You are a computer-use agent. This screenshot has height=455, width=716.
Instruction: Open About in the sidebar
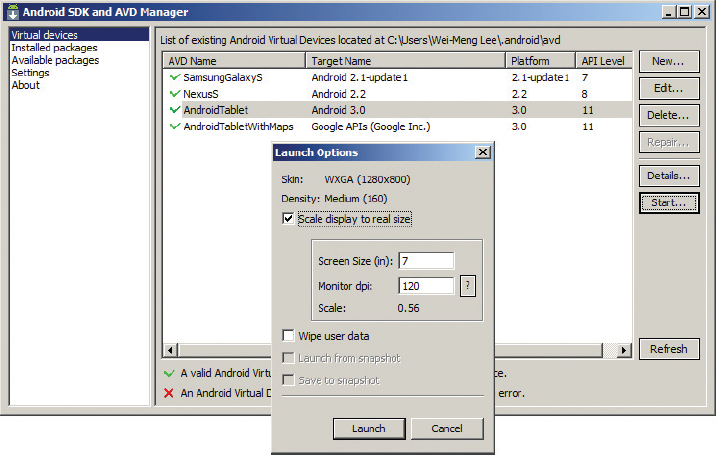[x=26, y=85]
